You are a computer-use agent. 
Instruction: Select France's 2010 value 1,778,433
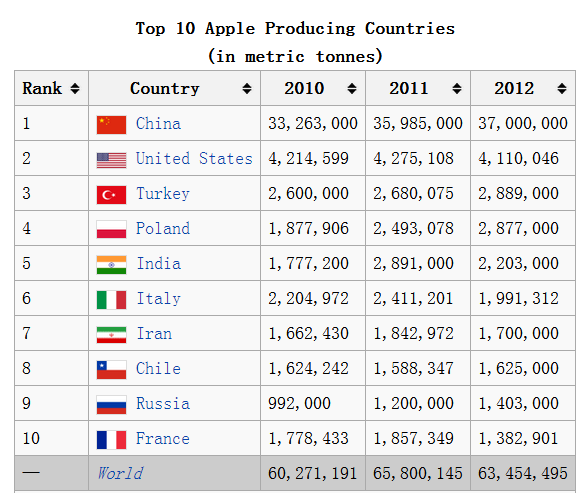pyautogui.click(x=308, y=439)
